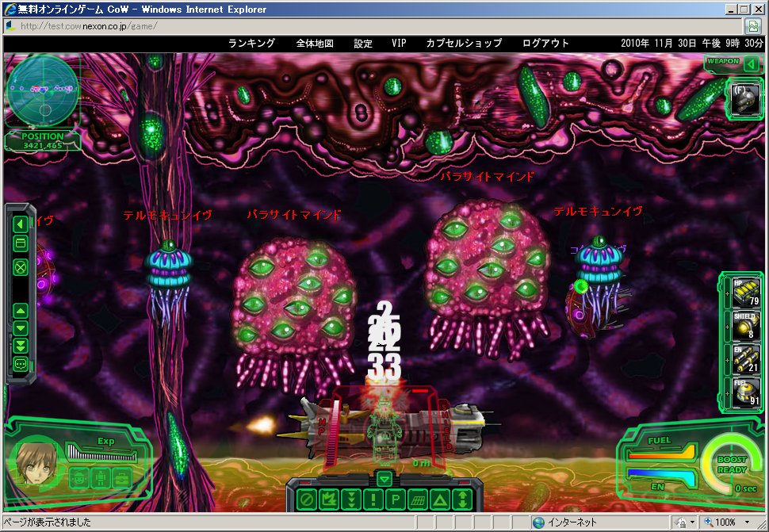Image resolution: width=769 pixels, height=532 pixels.
Task: Click the plus beside the SHIELD item
Action: [x=727, y=327]
